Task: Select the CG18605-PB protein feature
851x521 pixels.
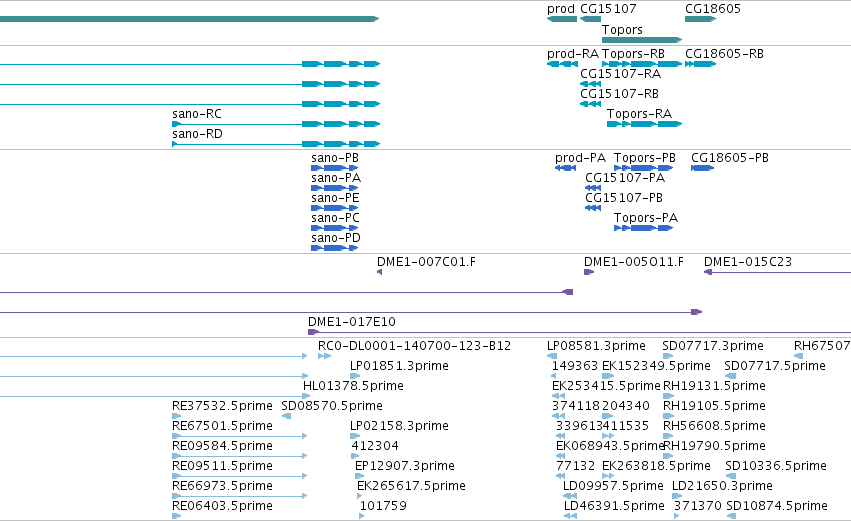Action: [702, 168]
